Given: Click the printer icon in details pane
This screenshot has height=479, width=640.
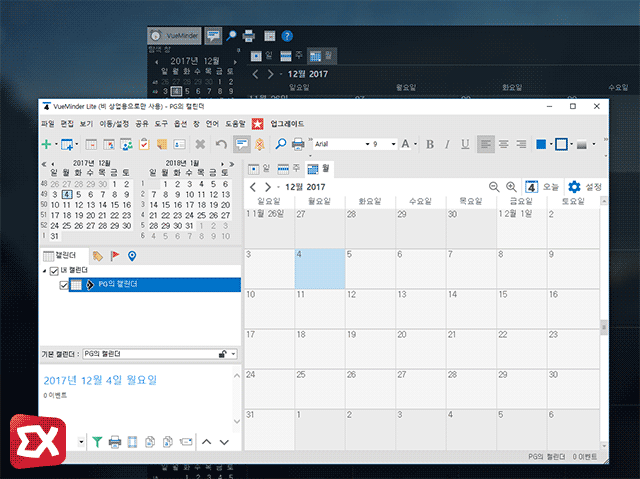Looking at the screenshot, I should [115, 442].
